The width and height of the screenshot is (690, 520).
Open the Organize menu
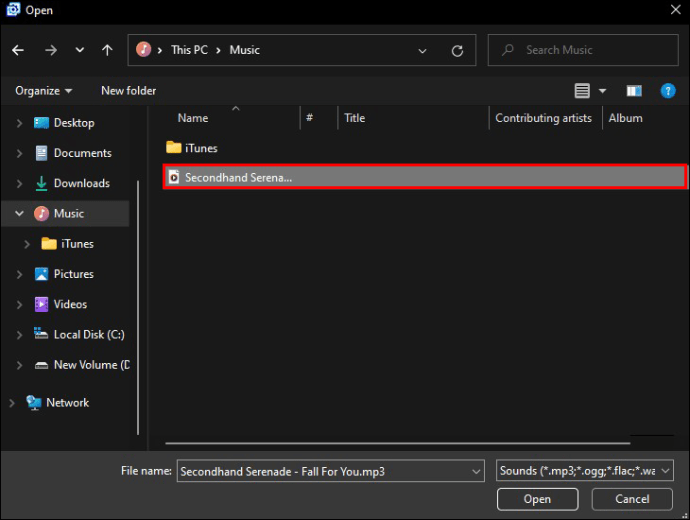click(x=43, y=91)
